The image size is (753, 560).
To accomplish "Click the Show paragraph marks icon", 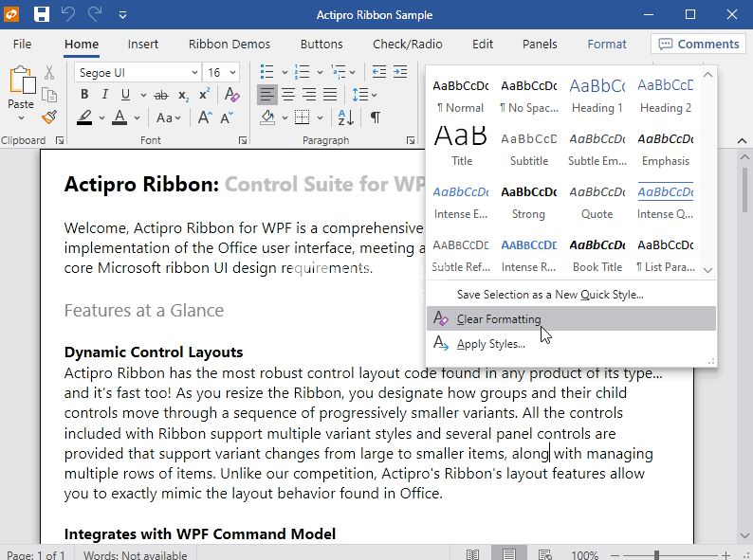I will point(376,117).
